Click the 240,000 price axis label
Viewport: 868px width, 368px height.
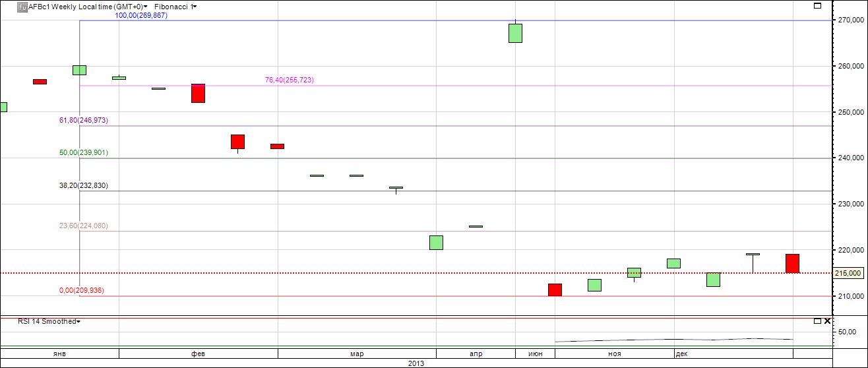(851, 158)
